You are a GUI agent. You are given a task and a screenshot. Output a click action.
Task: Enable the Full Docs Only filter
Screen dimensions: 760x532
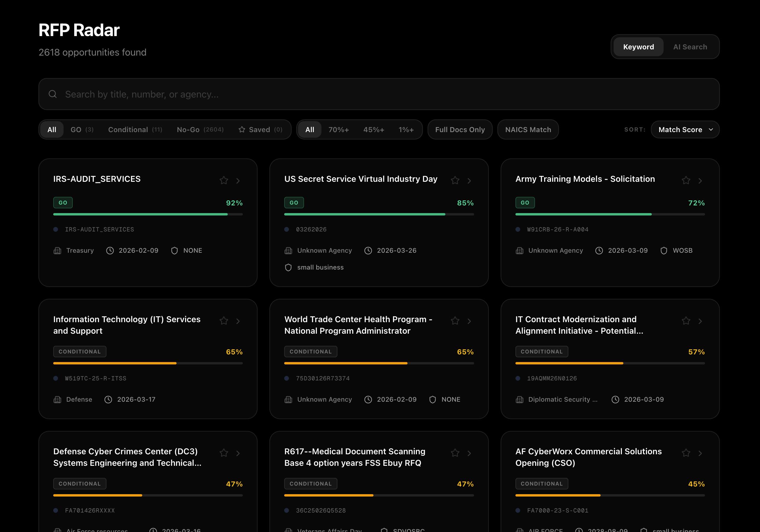click(x=460, y=129)
